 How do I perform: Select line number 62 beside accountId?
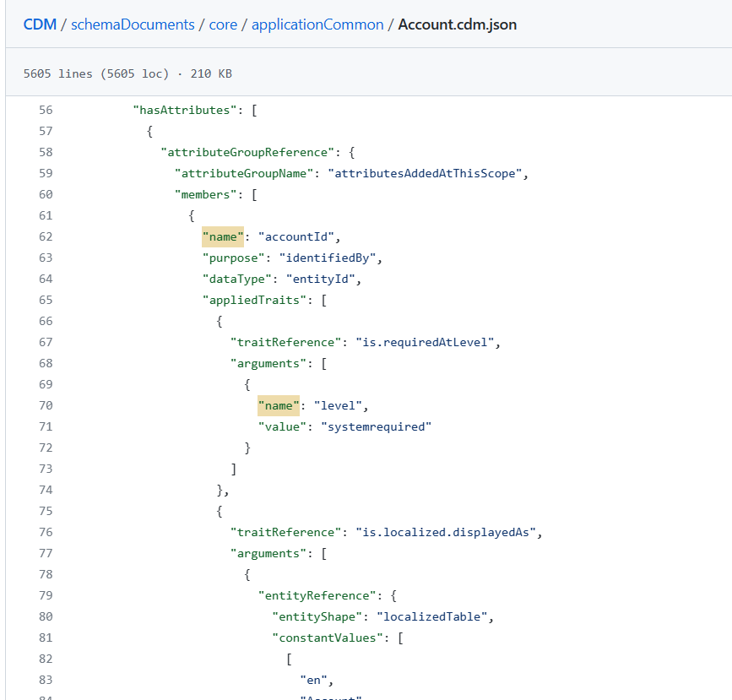(46, 236)
